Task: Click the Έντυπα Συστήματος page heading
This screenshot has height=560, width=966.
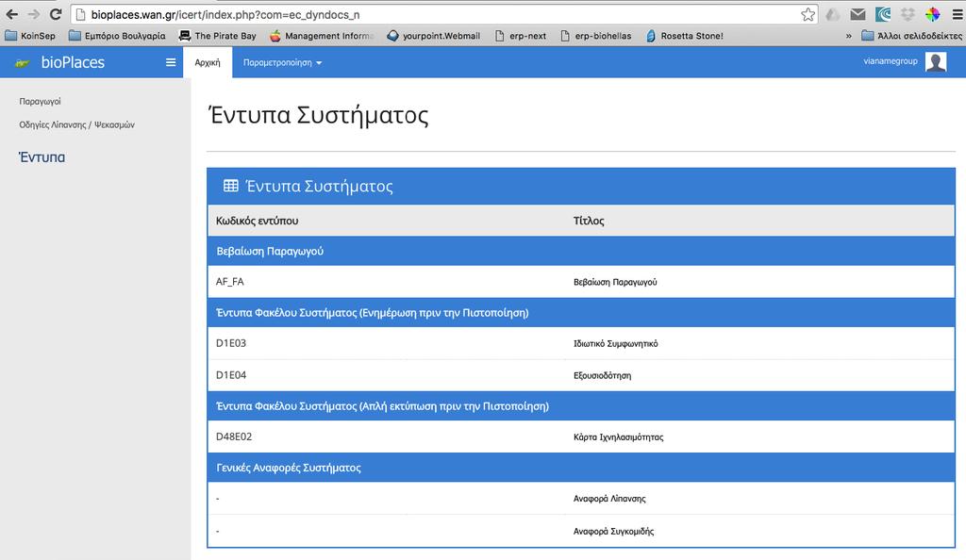Action: (319, 115)
